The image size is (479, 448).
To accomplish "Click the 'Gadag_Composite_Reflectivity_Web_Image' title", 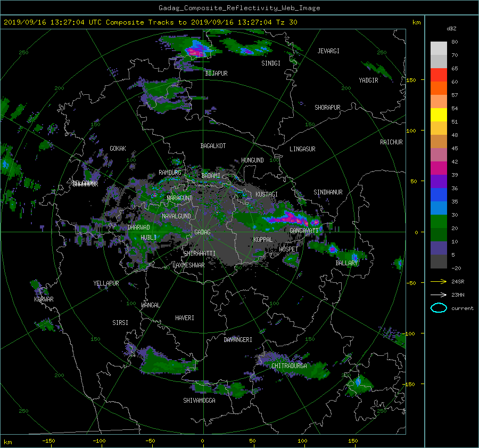I will point(239,8).
